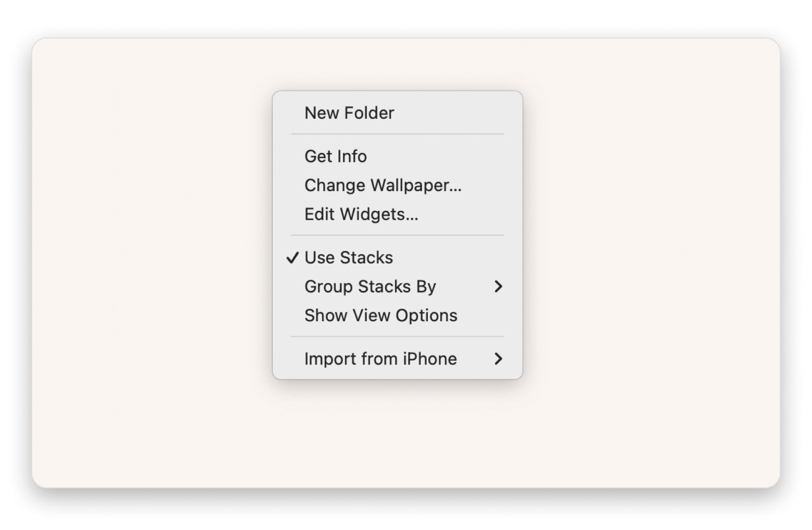Show desktop info via Get Info
The height and width of the screenshot is (530, 812).
pyautogui.click(x=336, y=156)
